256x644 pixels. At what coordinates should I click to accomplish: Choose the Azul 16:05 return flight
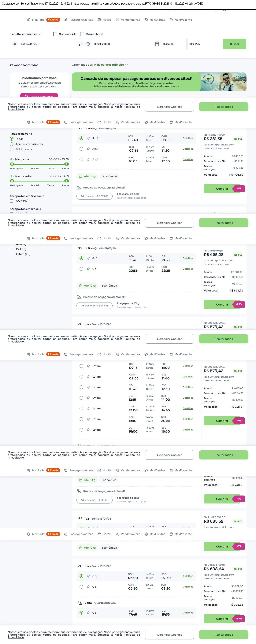pos(81,159)
